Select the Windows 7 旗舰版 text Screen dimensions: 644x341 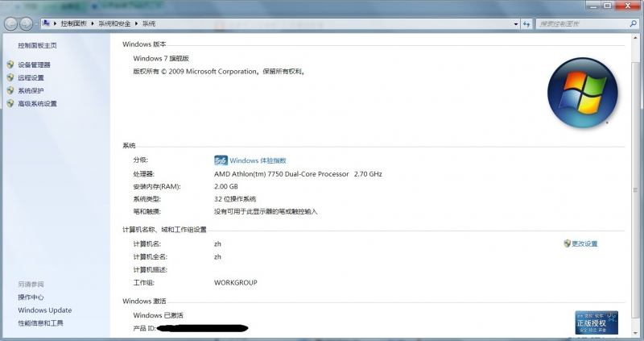[161, 58]
